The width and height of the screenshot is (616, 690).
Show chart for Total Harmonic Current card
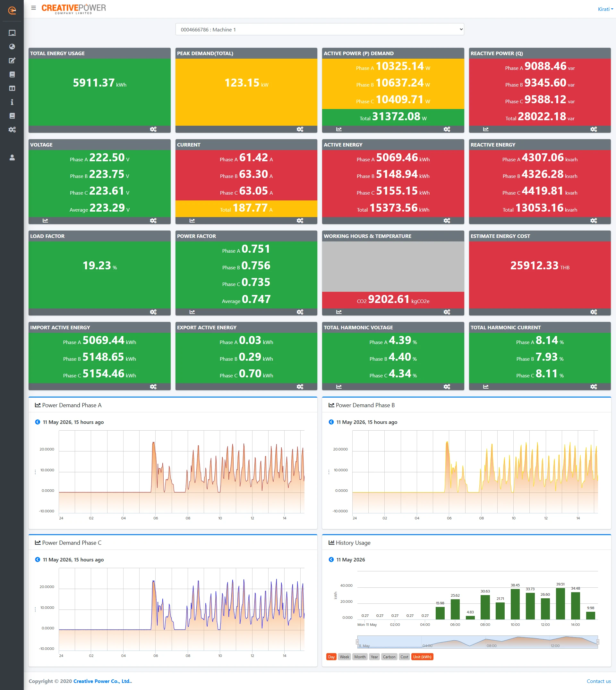[x=486, y=387]
